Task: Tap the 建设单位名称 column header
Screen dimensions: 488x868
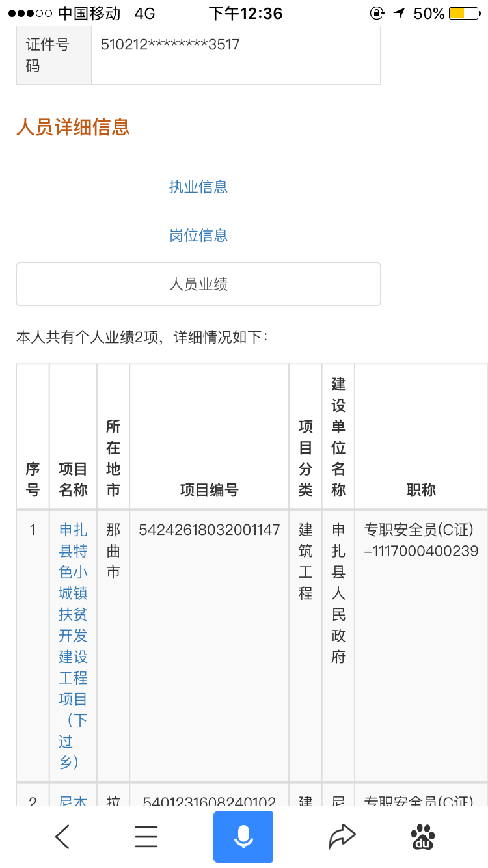Action: [338, 437]
